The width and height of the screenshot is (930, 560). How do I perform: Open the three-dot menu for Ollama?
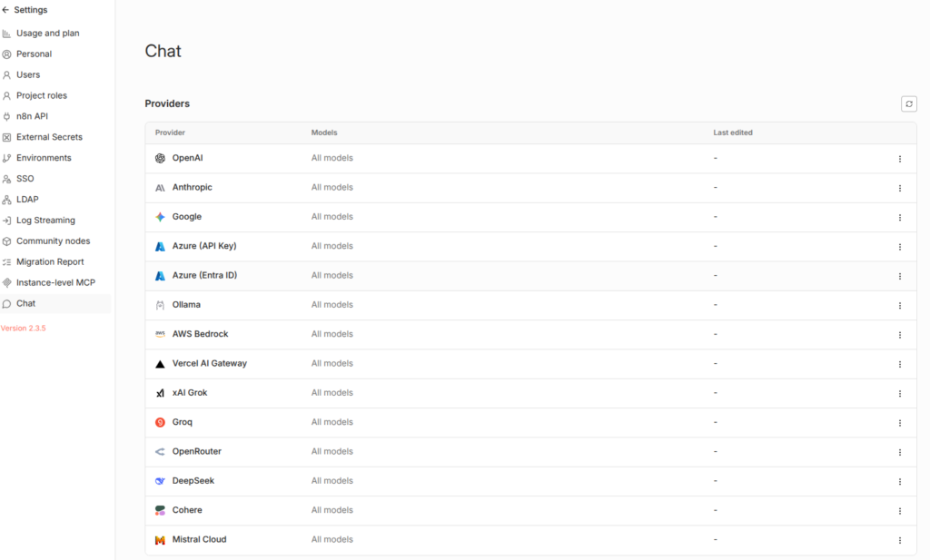899,306
